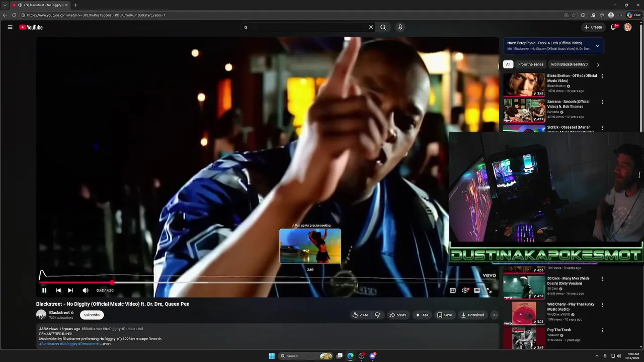Expand the description with ...more
The width and height of the screenshot is (644, 362).
pos(106,344)
